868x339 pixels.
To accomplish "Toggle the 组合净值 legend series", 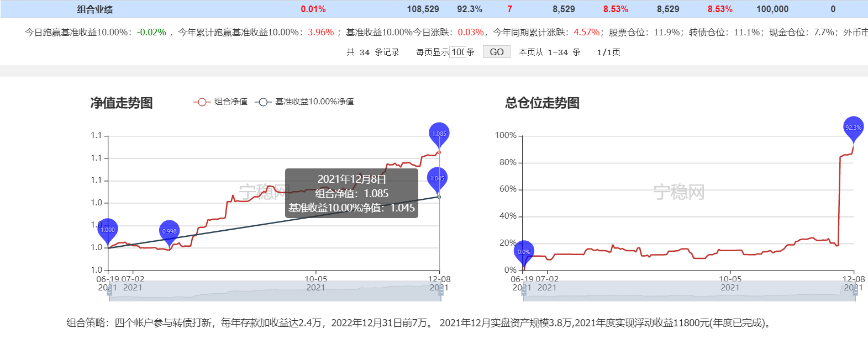I will (x=220, y=102).
